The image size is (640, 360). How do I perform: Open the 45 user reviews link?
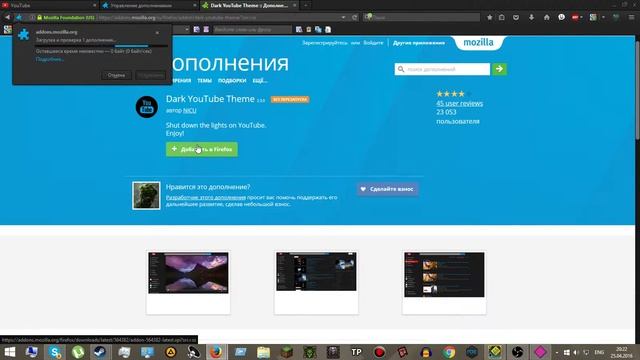point(459,103)
